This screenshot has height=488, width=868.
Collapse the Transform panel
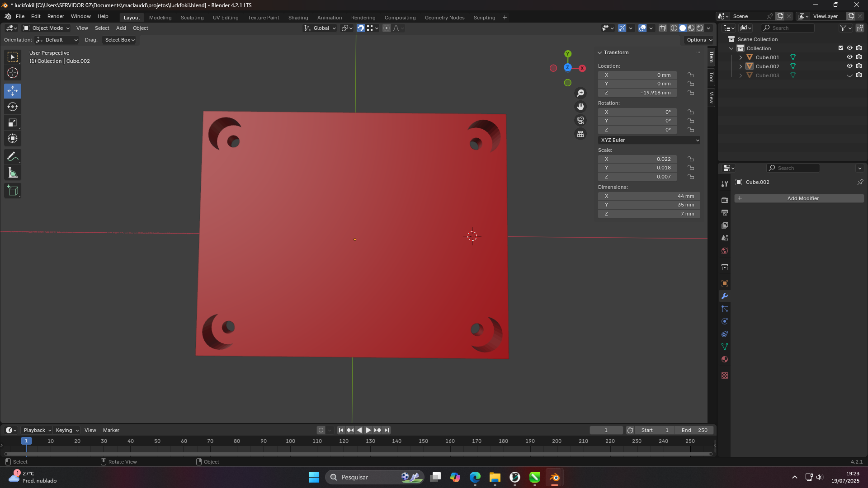point(600,52)
